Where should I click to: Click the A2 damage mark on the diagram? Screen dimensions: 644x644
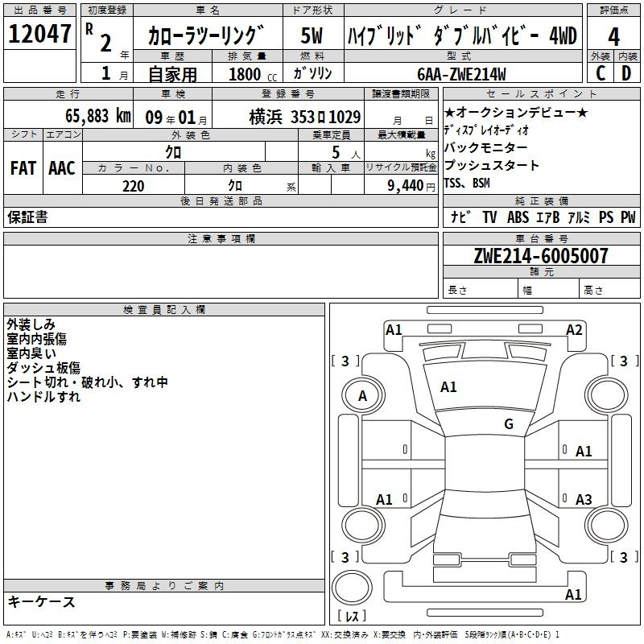574,330
